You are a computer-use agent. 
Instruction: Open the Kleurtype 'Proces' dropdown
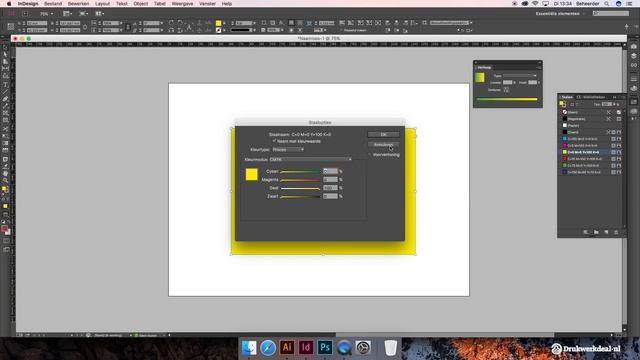pos(288,150)
